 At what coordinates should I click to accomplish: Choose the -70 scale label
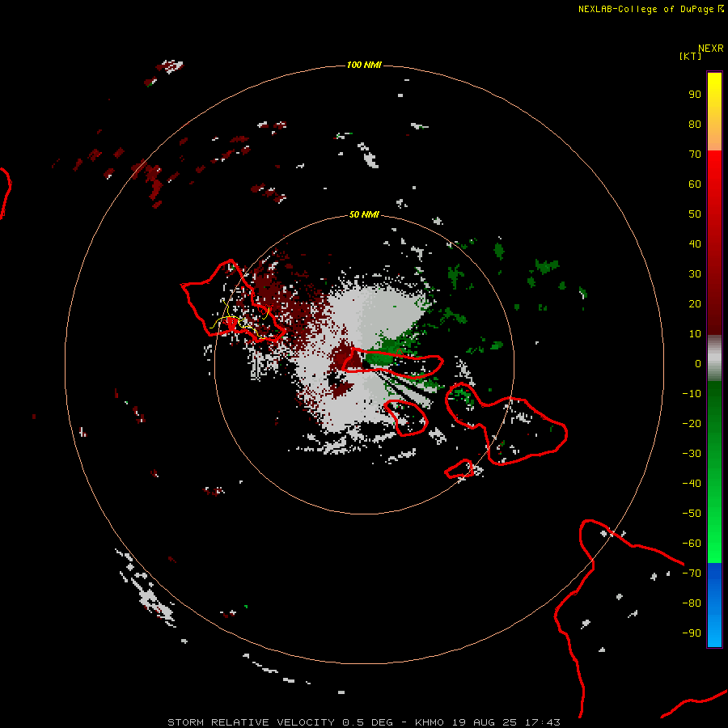692,574
